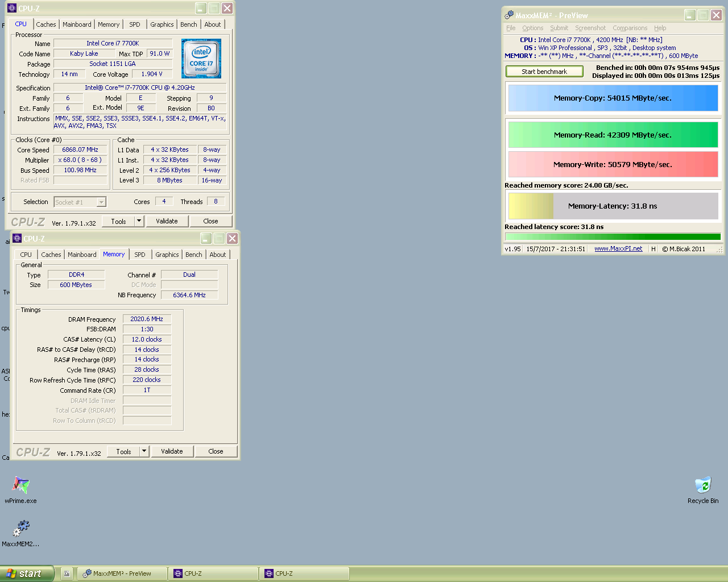The width and height of the screenshot is (728, 582).
Task: Click Validate in top CPU-Z window
Action: [x=167, y=221]
